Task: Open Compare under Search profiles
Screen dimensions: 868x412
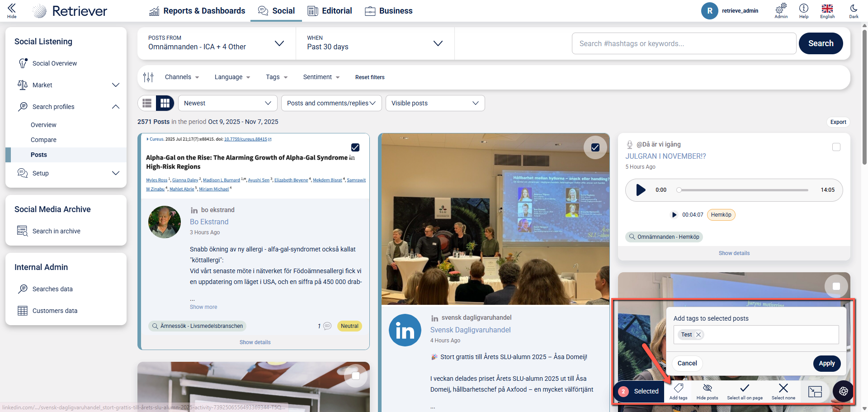Action: click(x=43, y=140)
